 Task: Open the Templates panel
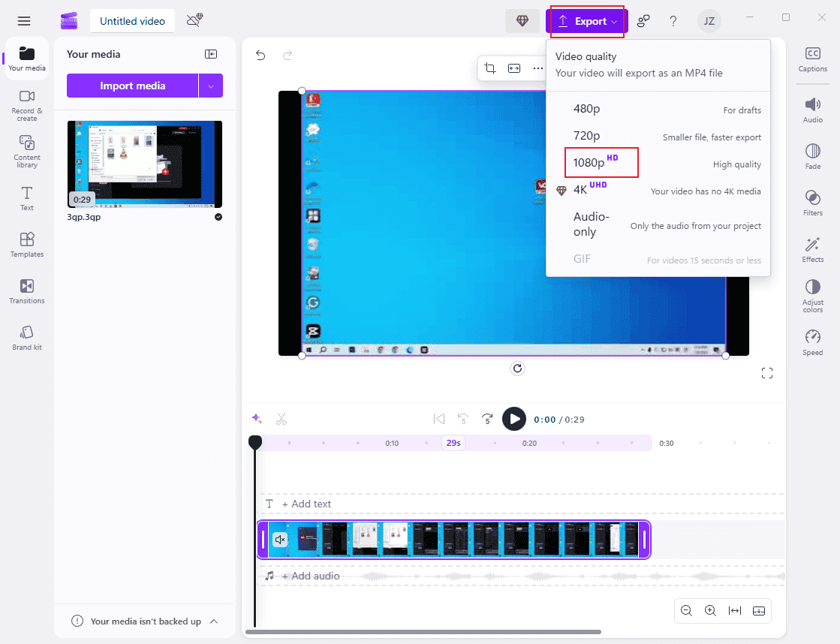click(26, 246)
